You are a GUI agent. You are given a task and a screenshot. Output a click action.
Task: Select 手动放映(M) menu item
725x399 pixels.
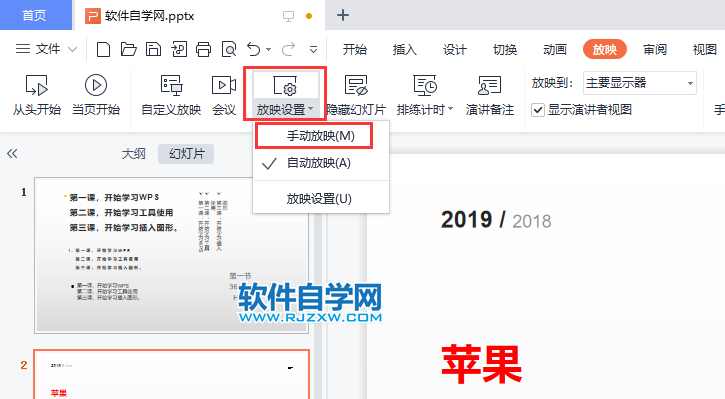[321, 136]
